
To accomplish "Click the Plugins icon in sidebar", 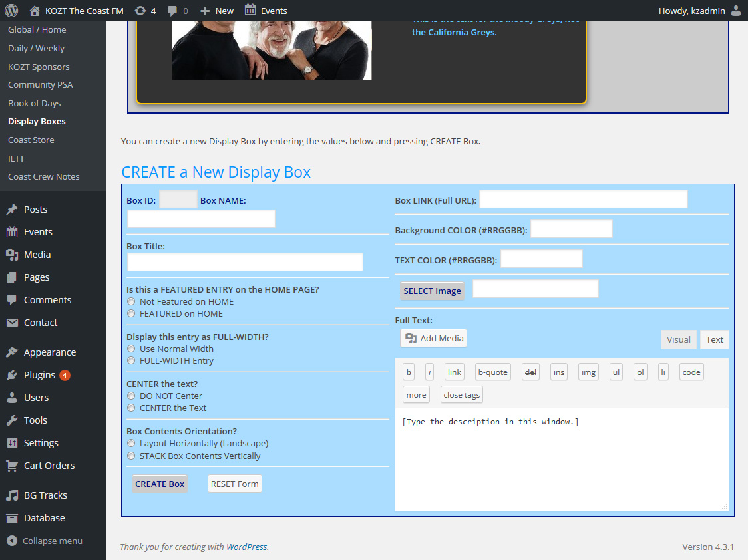I will coord(12,375).
